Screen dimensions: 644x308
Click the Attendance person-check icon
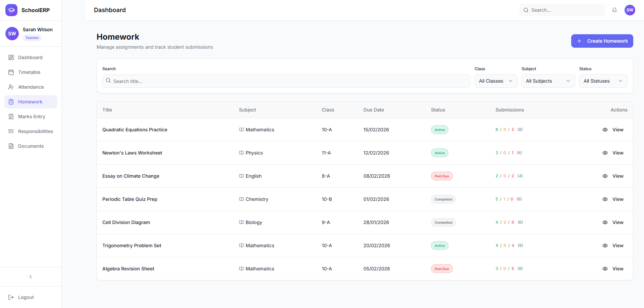[x=11, y=87]
